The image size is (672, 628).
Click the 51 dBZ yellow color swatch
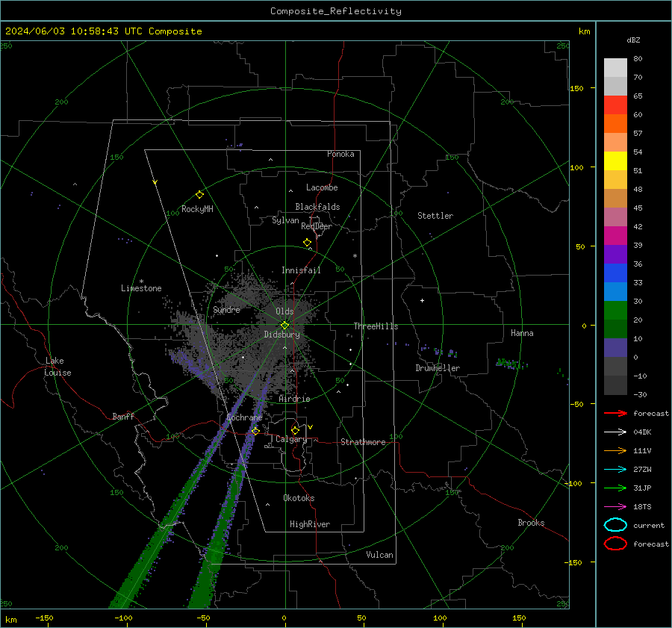(x=615, y=161)
